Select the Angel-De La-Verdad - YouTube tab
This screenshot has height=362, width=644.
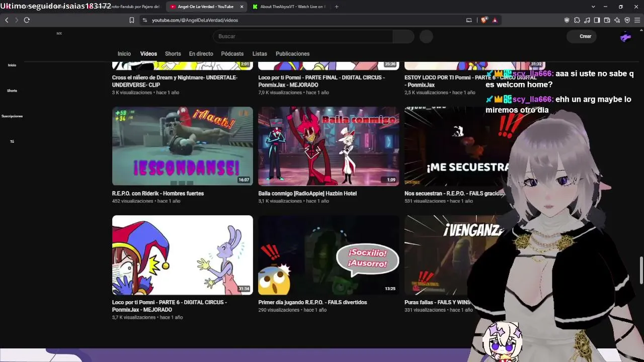[207, 7]
